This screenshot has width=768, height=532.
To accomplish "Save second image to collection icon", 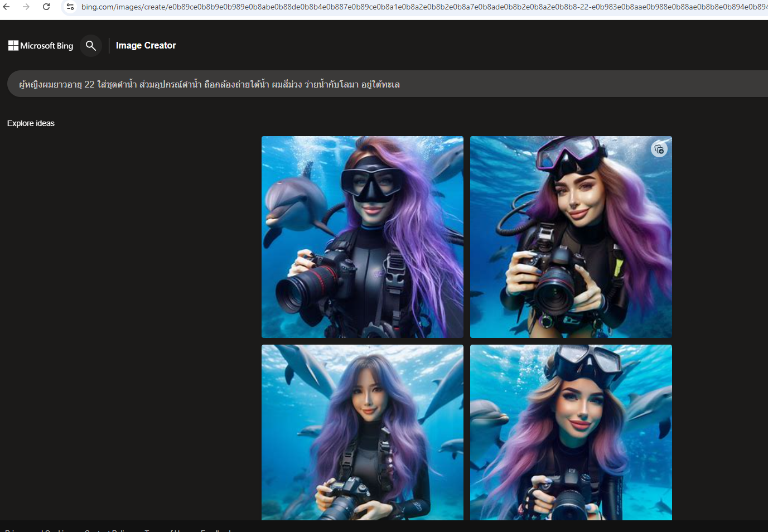I will click(x=659, y=149).
